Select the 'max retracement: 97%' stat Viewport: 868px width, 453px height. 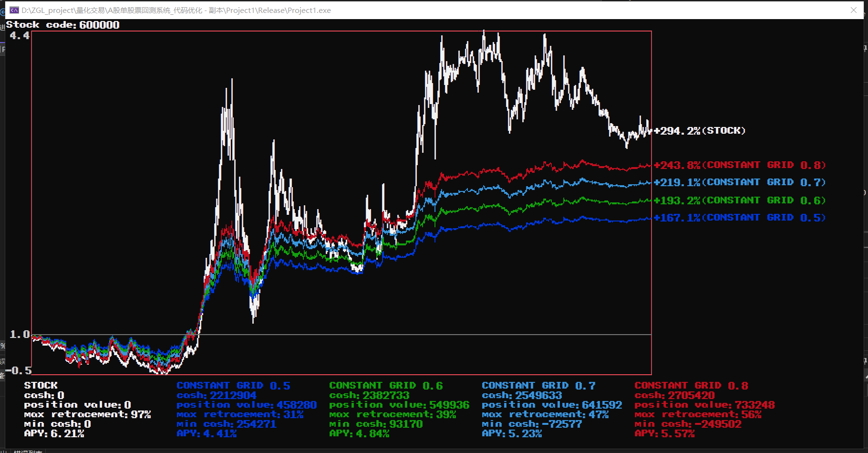click(x=87, y=414)
